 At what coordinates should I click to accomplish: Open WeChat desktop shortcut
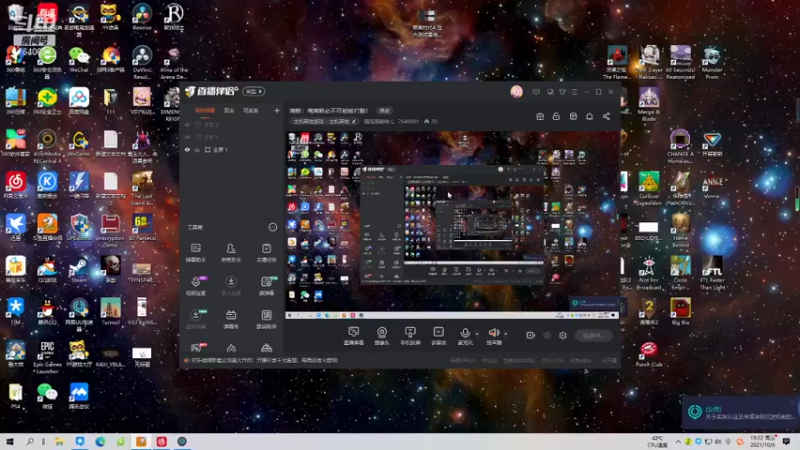(79, 59)
